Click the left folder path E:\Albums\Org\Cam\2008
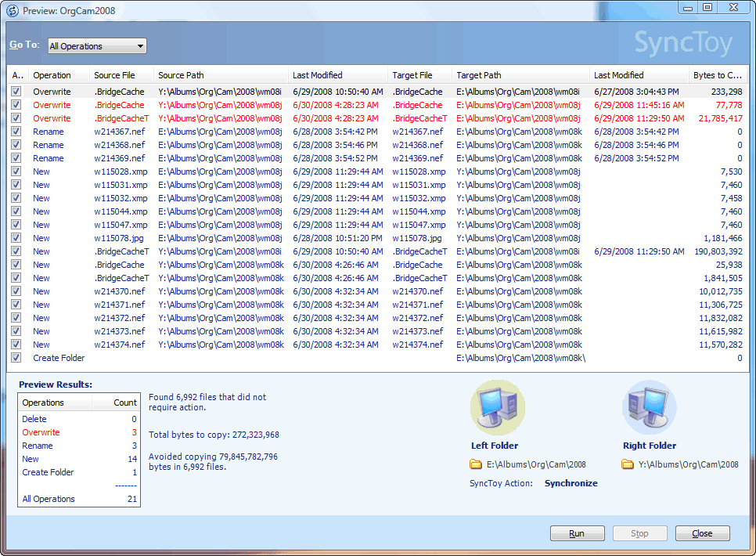756x556 pixels. click(536, 464)
